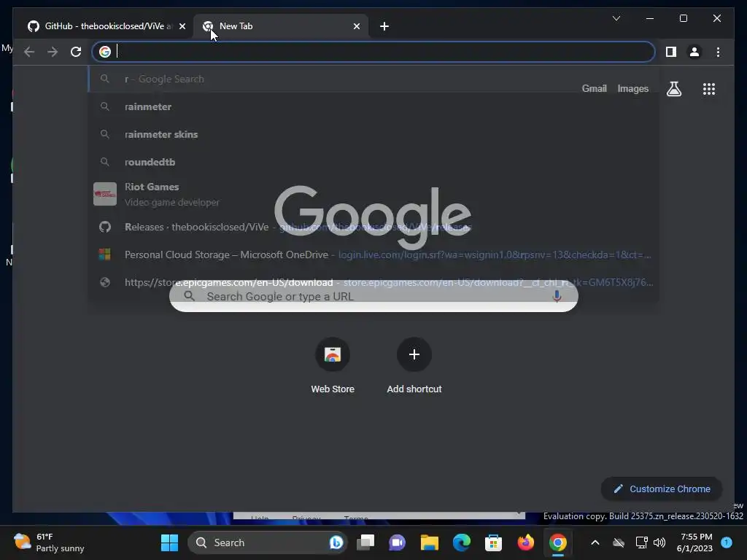Expand hidden system tray icons
The height and width of the screenshot is (560, 747).
(x=595, y=542)
